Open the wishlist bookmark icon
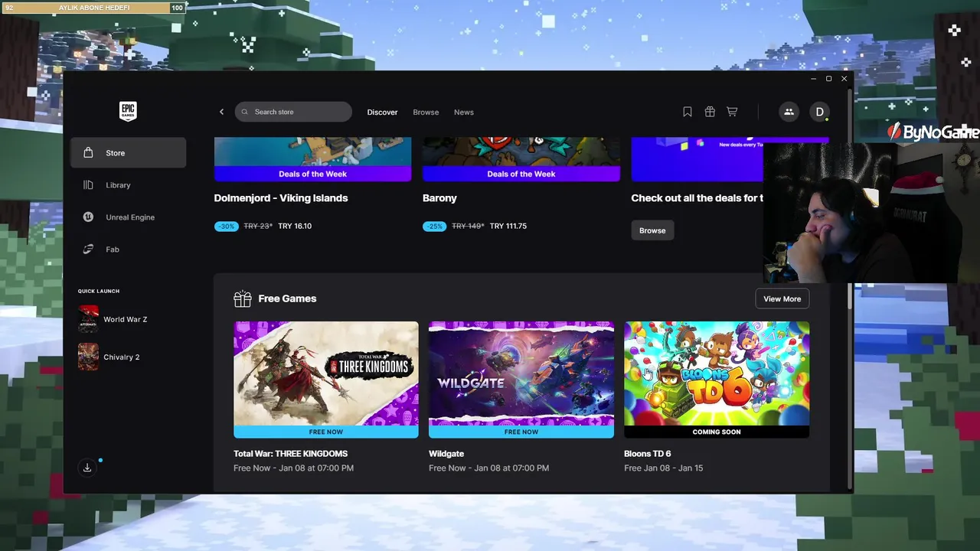Screen dimensions: 980x551 (688, 112)
